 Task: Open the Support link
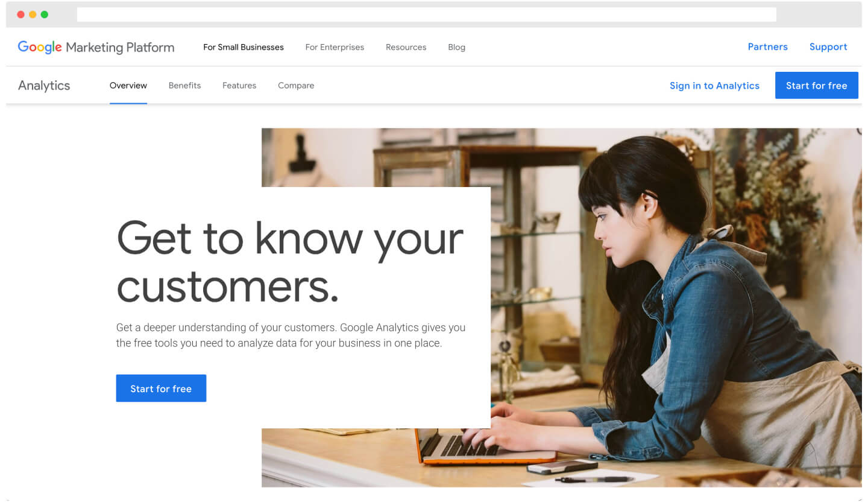pos(828,46)
